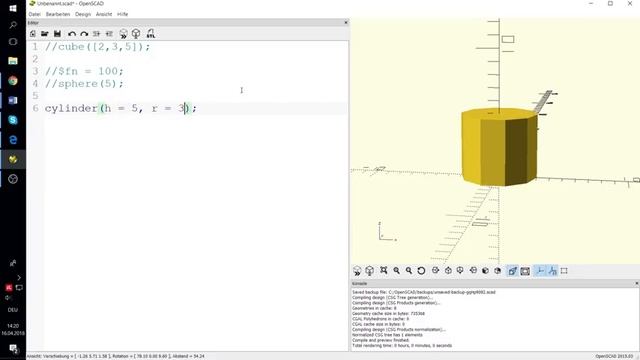Switch to Front view in viewer toolbar

pos(485,271)
